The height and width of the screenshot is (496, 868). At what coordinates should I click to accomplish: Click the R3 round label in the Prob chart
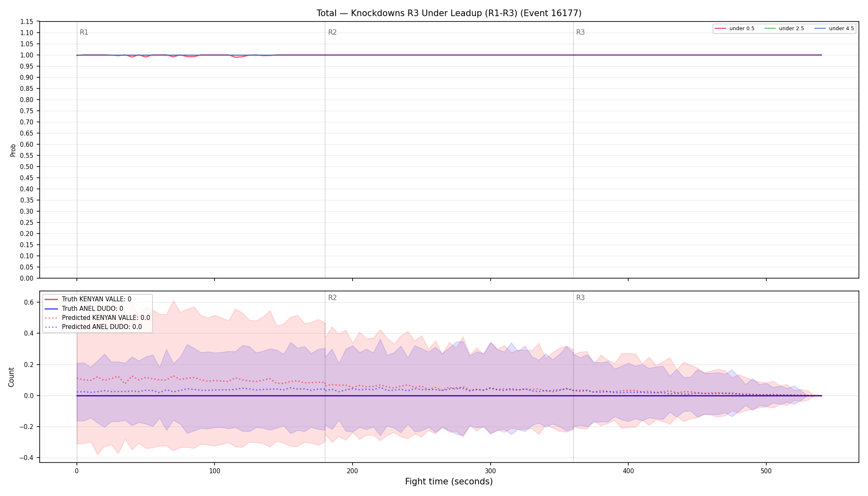(580, 32)
